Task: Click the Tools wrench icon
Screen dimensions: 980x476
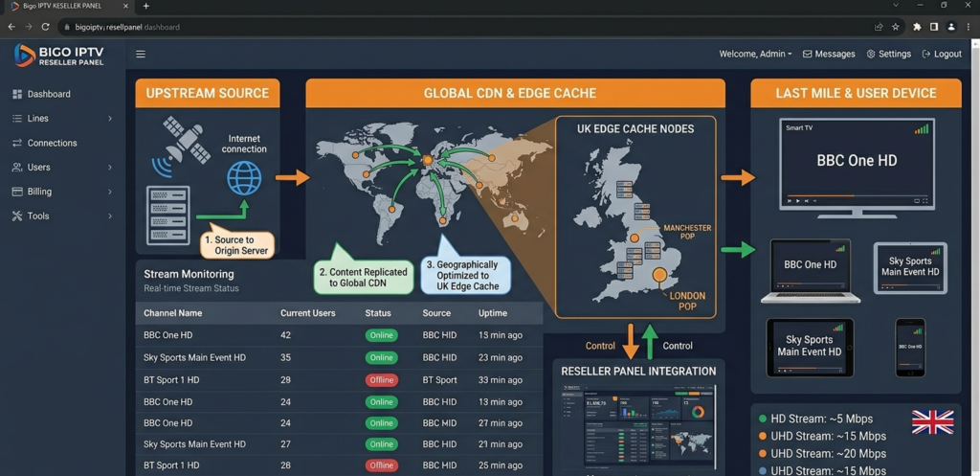Action: point(17,215)
